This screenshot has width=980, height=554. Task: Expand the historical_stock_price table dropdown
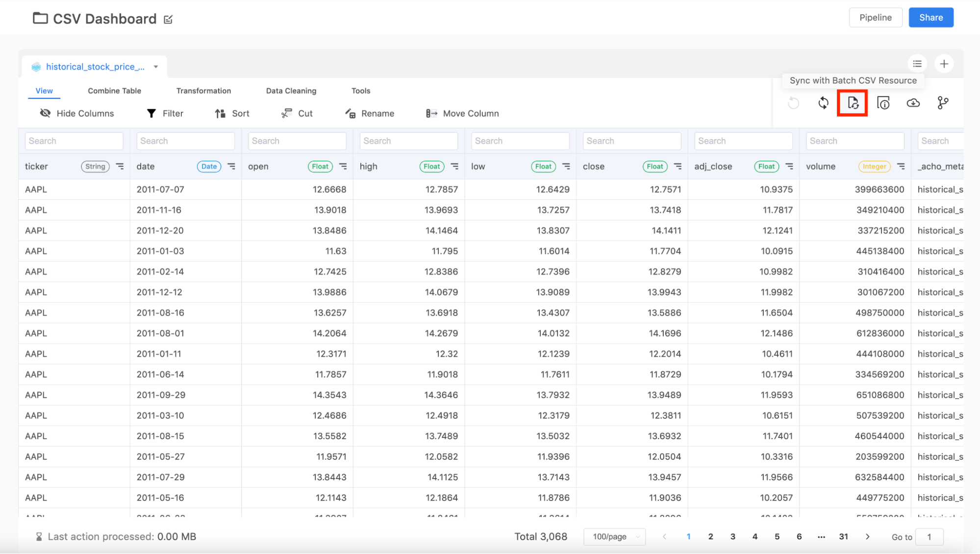pyautogui.click(x=156, y=67)
